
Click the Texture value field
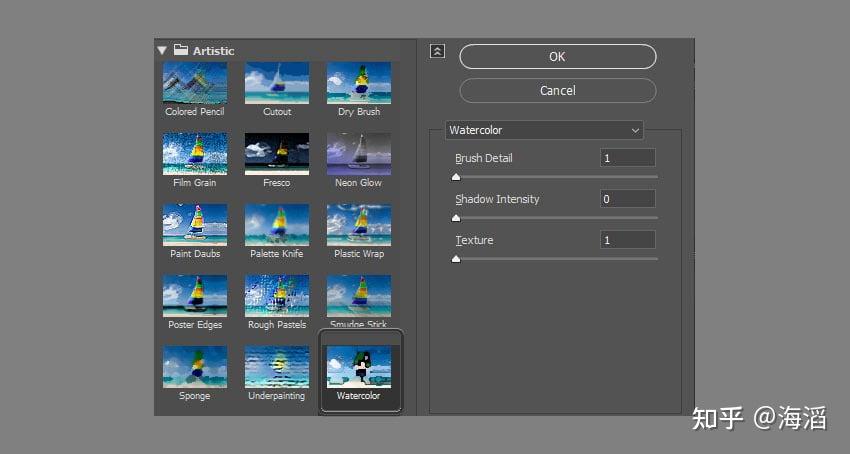(x=628, y=240)
